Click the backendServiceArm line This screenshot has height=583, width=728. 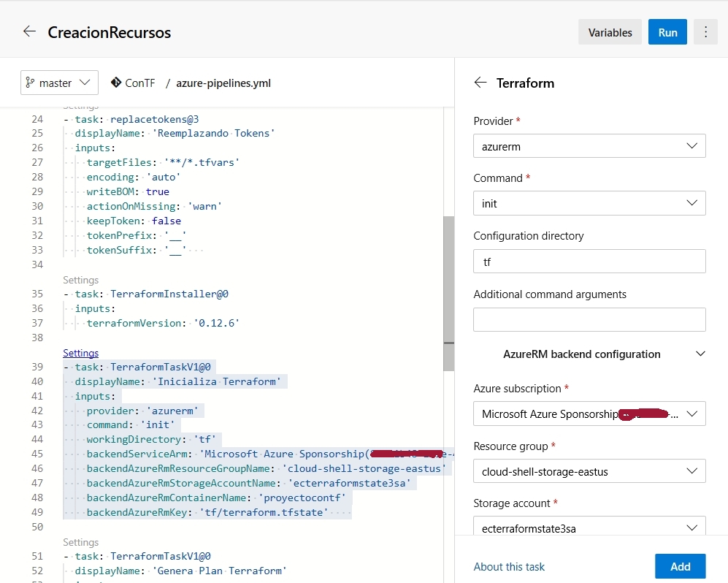click(270, 454)
